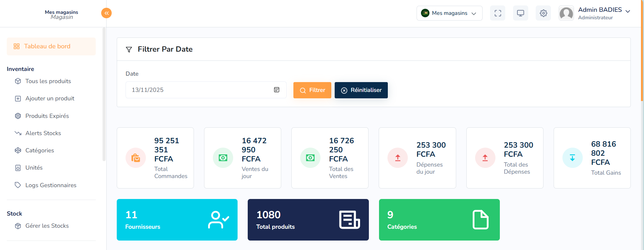Collapse sidebar with orange double-chevron button
Image resolution: width=644 pixels, height=250 pixels.
point(106,13)
